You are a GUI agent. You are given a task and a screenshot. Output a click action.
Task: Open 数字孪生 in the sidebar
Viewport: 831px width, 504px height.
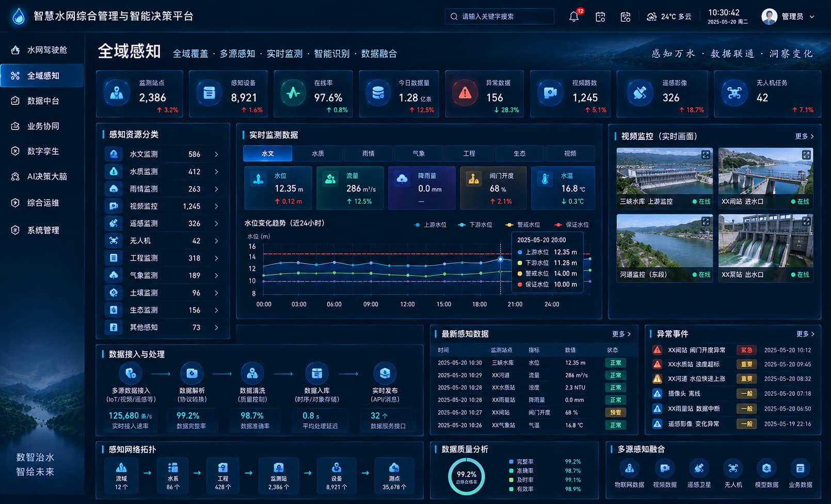tap(42, 151)
